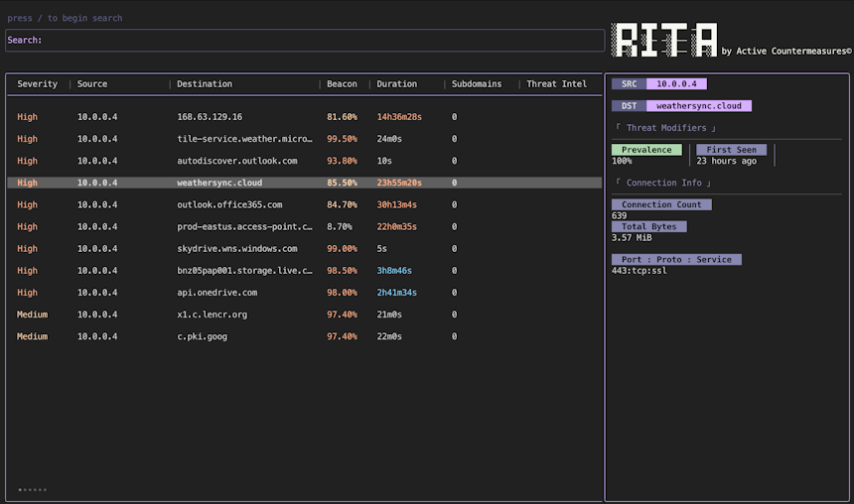Click the 99.00% beacon score
Image resolution: width=854 pixels, height=504 pixels.
tap(342, 249)
